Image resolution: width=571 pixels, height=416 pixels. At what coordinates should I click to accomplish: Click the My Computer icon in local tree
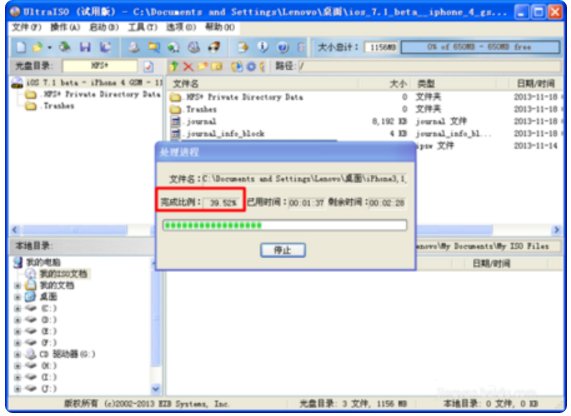18,262
